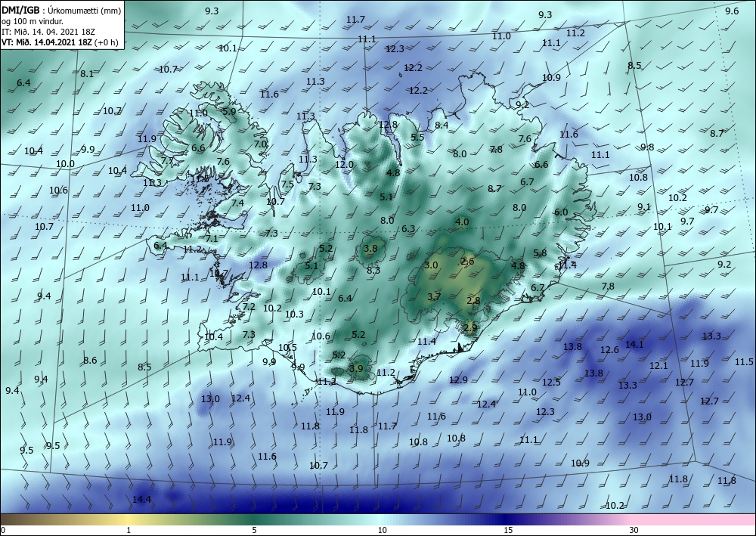
Task: Click the map value 7.2
Action: [249, 307]
